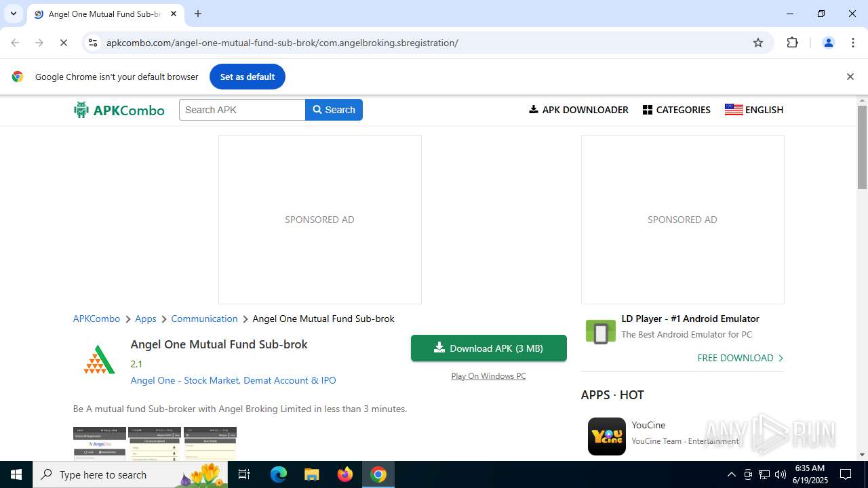Image resolution: width=868 pixels, height=488 pixels.
Task: Click the taskbar search box
Action: [131, 474]
